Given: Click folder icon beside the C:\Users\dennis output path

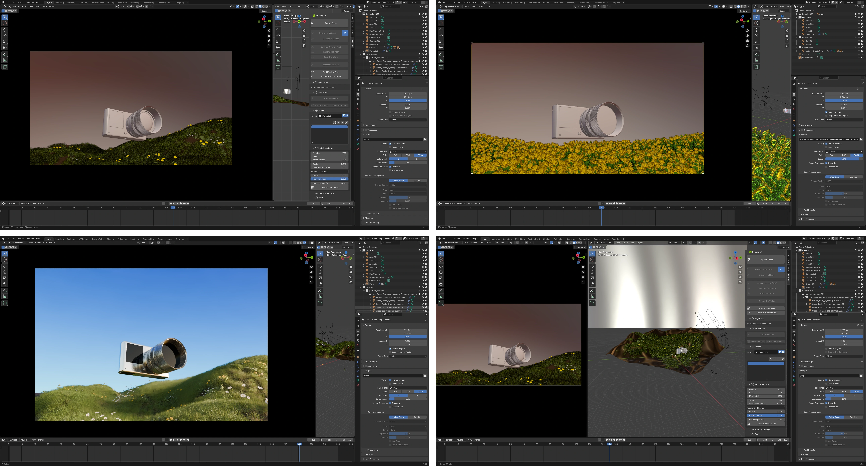Looking at the screenshot, I should point(861,139).
